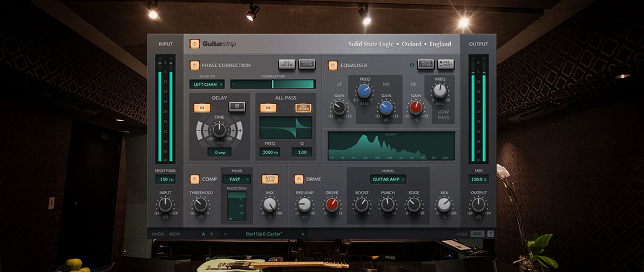
Task: Click the compressor gain Reduction meter
Action: (x=237, y=206)
